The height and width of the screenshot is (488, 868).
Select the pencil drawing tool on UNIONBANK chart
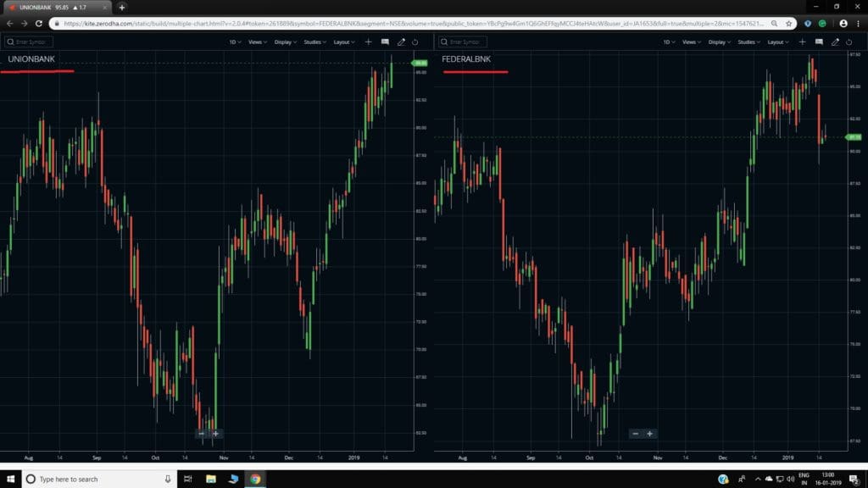coord(400,41)
